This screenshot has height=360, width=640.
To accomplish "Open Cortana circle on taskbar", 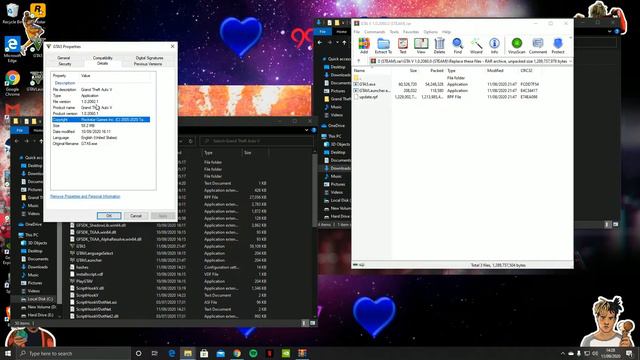I will 138,353.
